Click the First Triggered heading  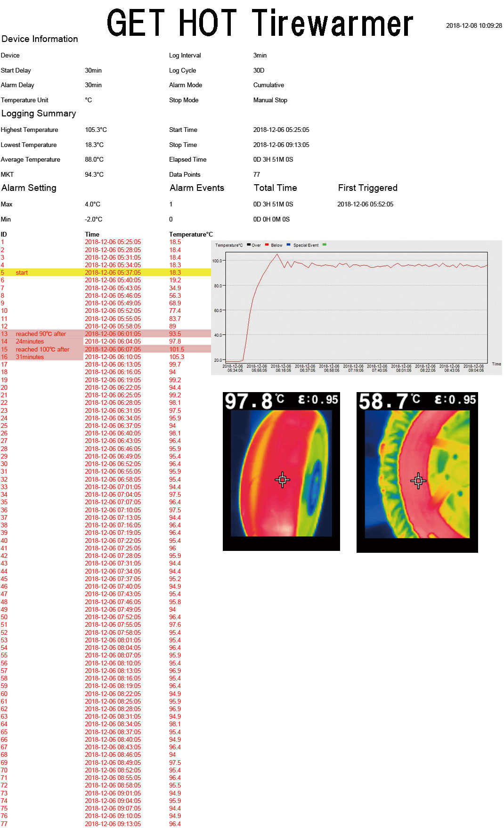coord(368,188)
